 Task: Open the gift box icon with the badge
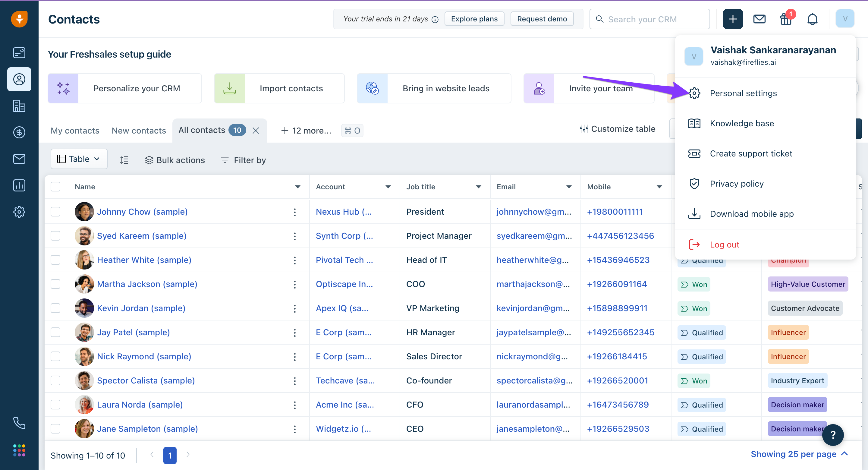[x=786, y=19]
